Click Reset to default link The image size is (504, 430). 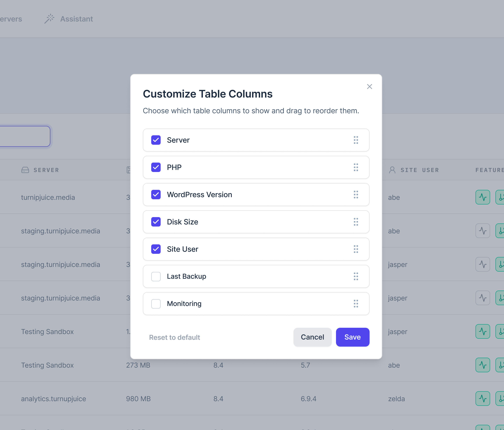(x=174, y=337)
